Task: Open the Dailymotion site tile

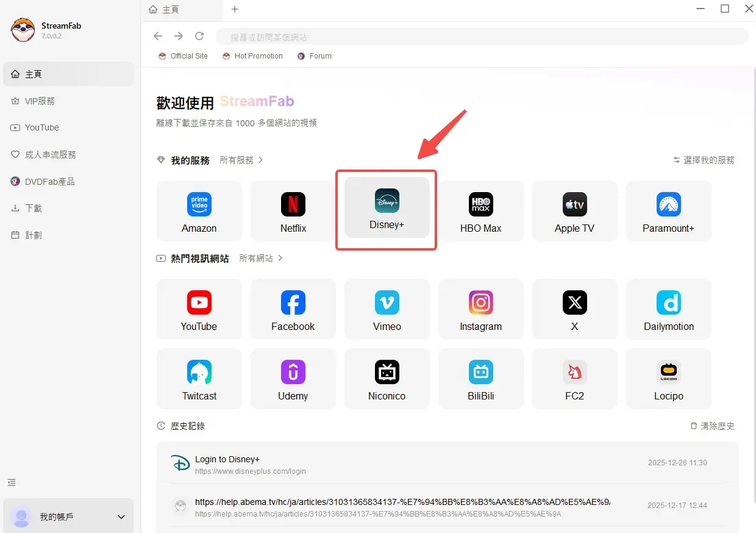Action: coord(669,309)
